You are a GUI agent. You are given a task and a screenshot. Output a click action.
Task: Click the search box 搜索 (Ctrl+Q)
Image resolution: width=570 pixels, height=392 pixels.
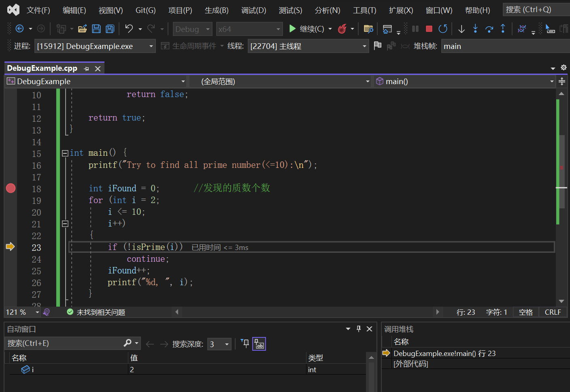[x=536, y=9]
